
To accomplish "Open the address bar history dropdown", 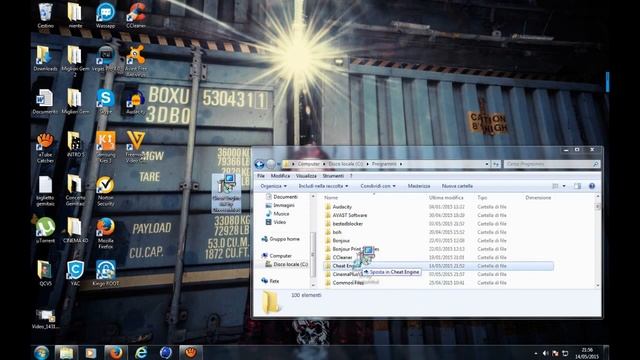I will tap(487, 164).
